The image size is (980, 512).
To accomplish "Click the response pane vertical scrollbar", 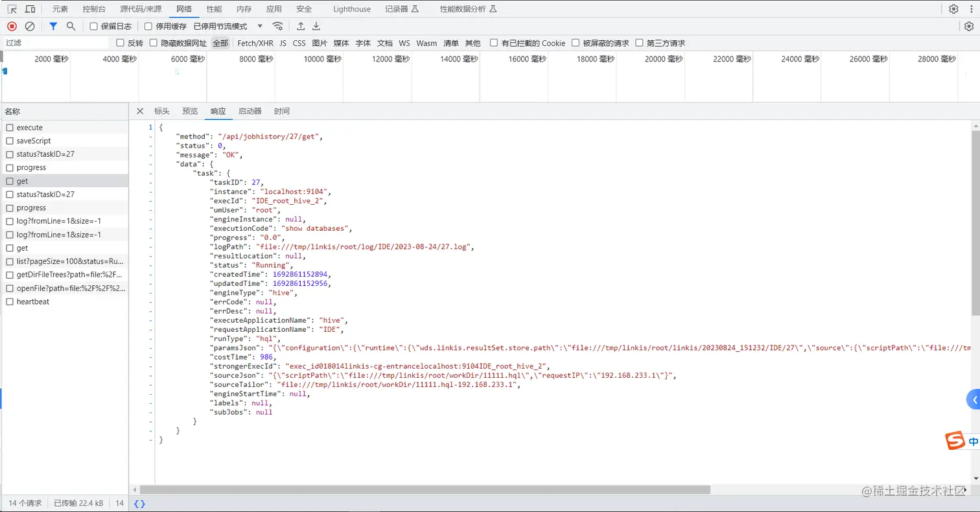I will click(x=976, y=223).
